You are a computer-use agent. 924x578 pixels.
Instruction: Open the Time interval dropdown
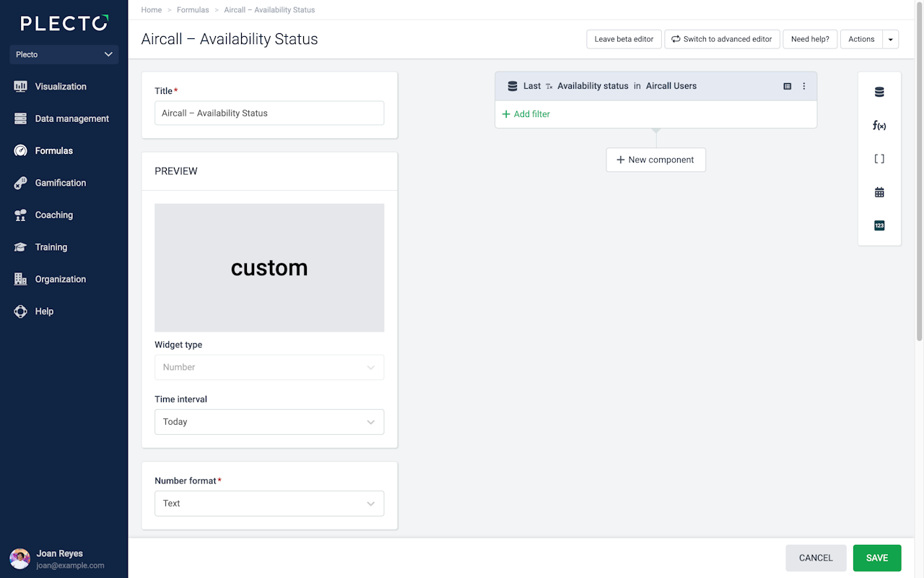click(269, 422)
